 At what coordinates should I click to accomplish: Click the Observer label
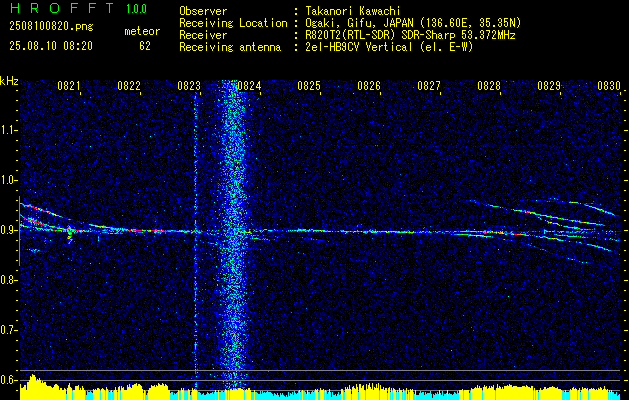203,11
